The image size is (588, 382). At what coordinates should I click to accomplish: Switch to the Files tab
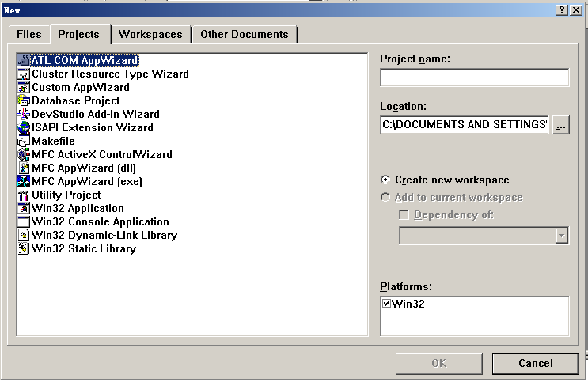click(x=28, y=35)
